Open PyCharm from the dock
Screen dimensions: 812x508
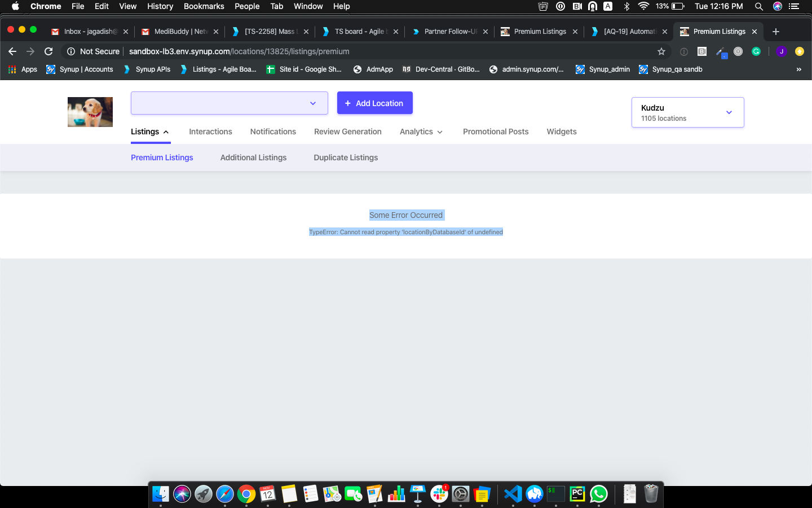[577, 494]
